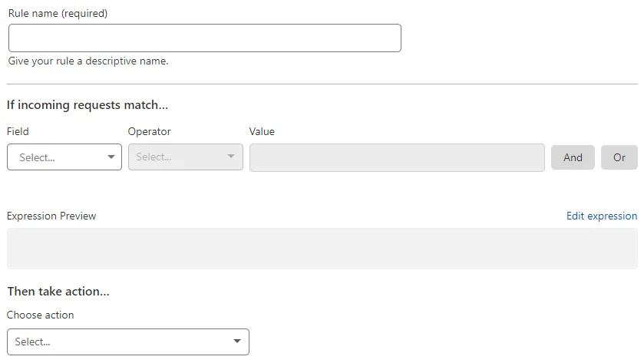
Task: Click the "Rule name (required)" label
Action: tap(58, 14)
